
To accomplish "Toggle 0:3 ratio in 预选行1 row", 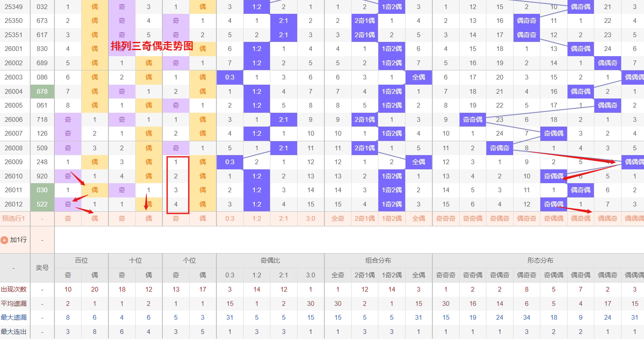I will pyautogui.click(x=230, y=219).
